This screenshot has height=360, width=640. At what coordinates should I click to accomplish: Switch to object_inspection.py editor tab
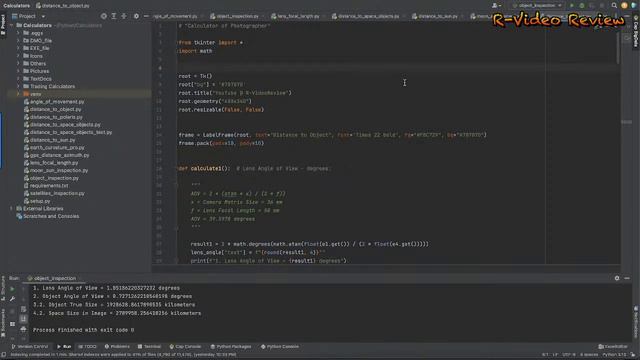pos(234,16)
